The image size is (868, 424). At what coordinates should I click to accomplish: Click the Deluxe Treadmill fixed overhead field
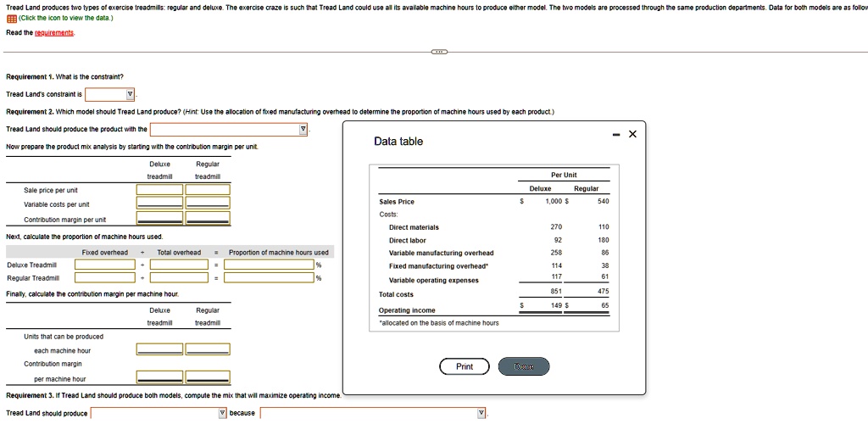coord(104,265)
